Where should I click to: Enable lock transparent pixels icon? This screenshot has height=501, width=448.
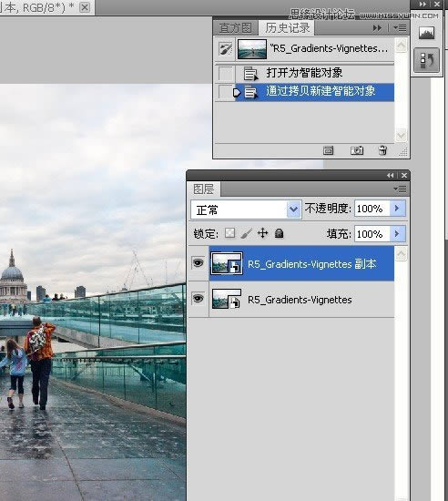point(229,233)
